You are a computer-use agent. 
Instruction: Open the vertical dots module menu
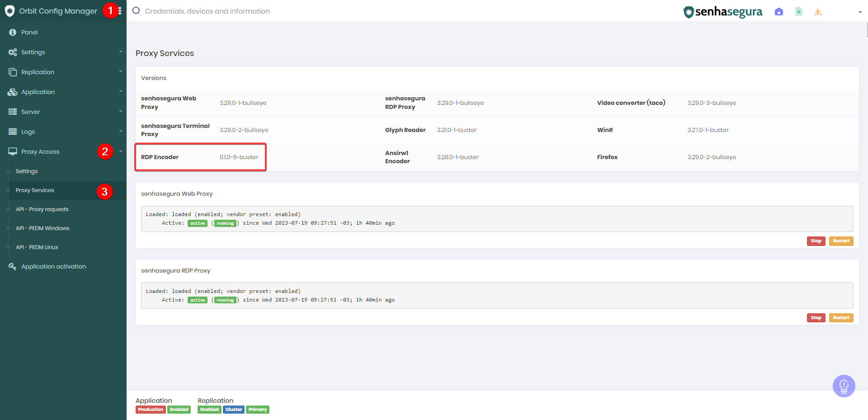[120, 10]
